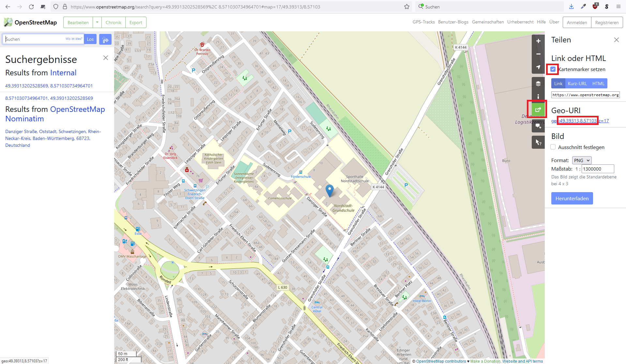Zoom out on the map
626x364 pixels.
click(x=538, y=54)
